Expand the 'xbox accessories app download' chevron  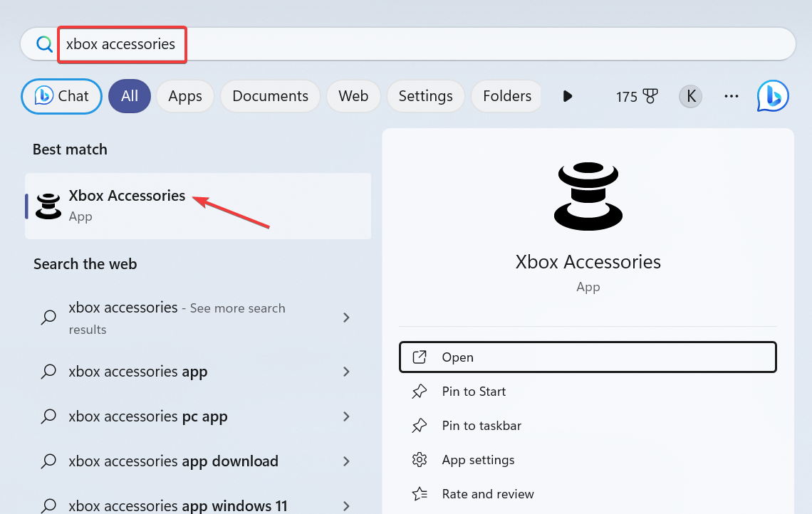[x=346, y=461]
